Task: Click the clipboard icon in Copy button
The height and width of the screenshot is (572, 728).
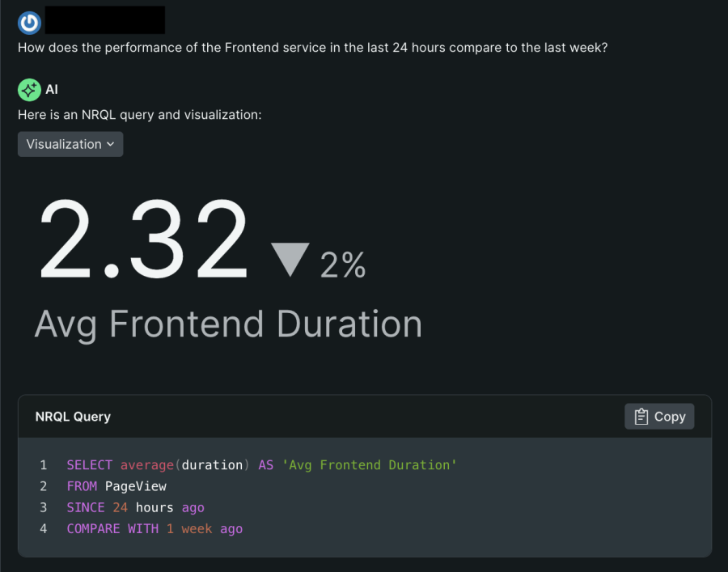Action: pos(641,417)
